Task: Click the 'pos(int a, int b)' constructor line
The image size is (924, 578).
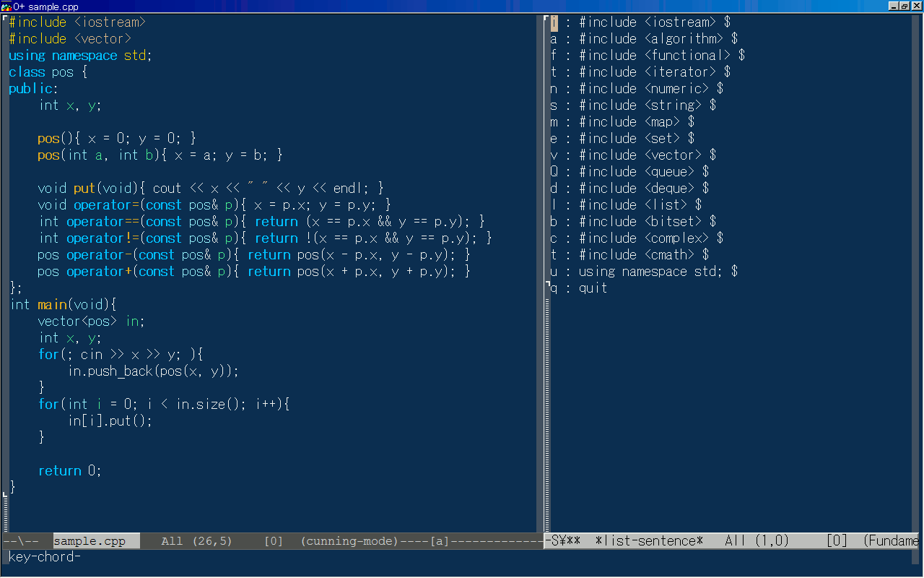Action: coord(160,155)
